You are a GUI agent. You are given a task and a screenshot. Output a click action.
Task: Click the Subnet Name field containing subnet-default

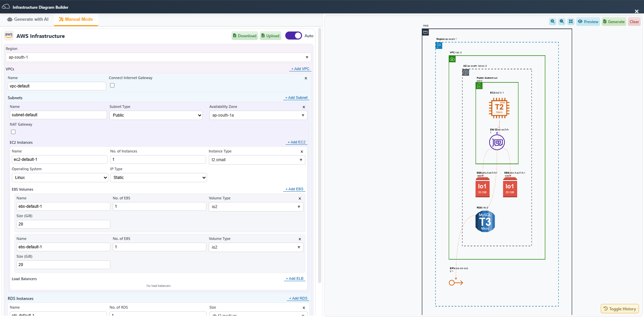pos(58,115)
